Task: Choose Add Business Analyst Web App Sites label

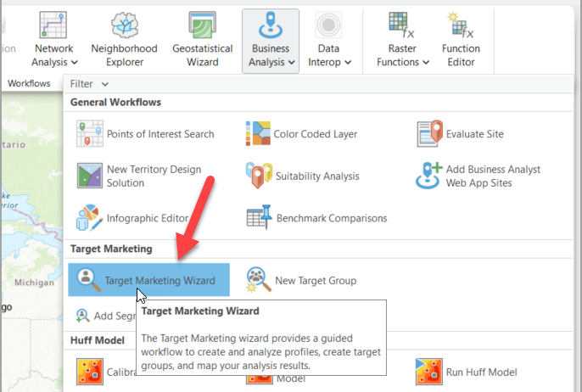Action: pyautogui.click(x=493, y=176)
